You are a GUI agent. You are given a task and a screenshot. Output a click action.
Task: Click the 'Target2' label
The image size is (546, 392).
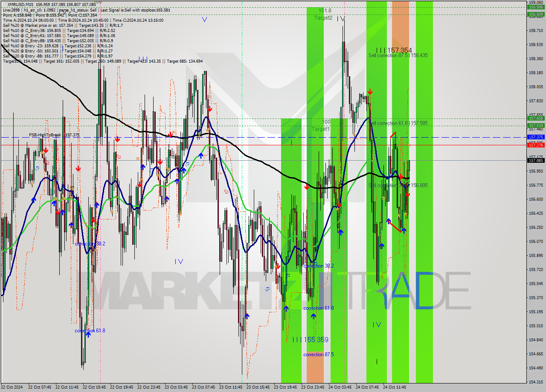(323, 18)
